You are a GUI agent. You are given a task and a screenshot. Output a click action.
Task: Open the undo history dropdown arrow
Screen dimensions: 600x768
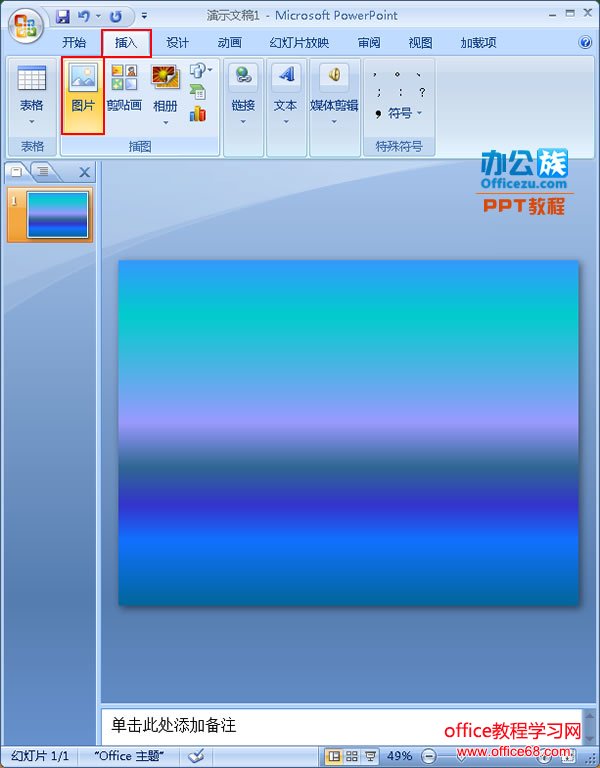(98, 17)
